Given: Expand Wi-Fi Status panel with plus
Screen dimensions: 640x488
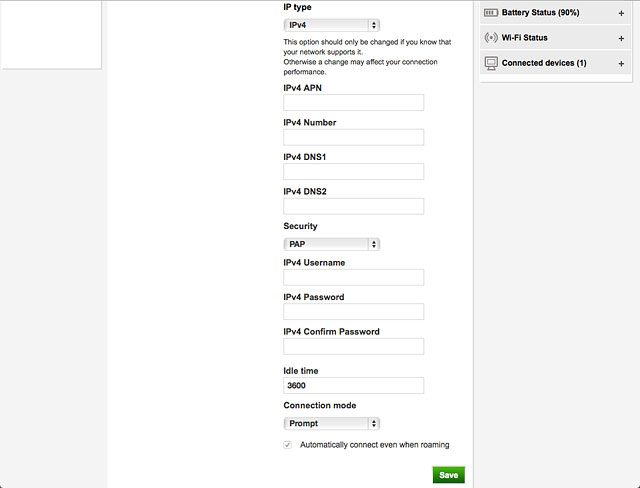Looking at the screenshot, I should tap(621, 38).
